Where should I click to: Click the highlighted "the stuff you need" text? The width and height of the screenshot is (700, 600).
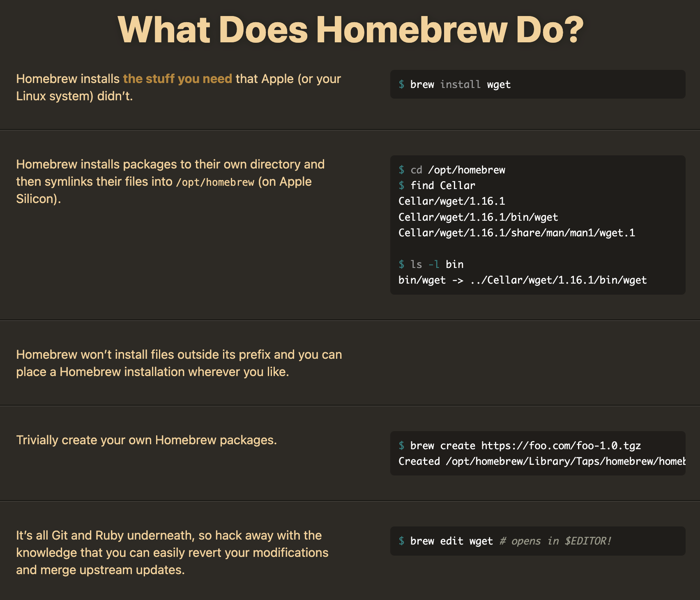coord(177,78)
